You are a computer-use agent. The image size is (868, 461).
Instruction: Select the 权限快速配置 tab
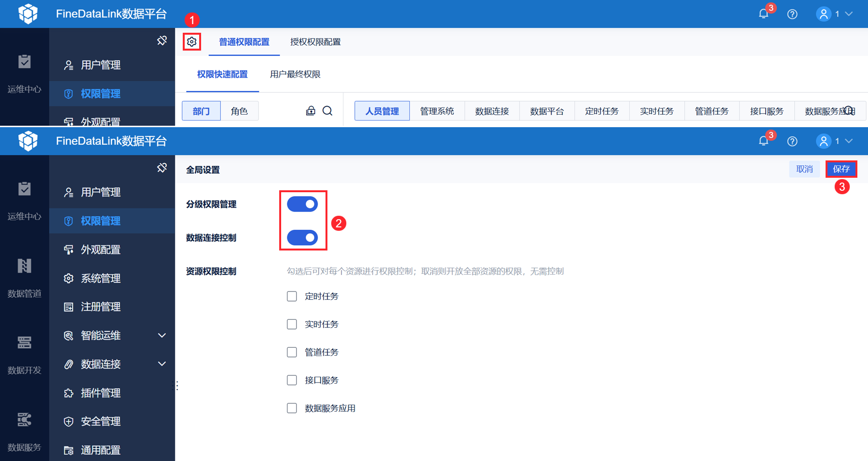tap(222, 74)
